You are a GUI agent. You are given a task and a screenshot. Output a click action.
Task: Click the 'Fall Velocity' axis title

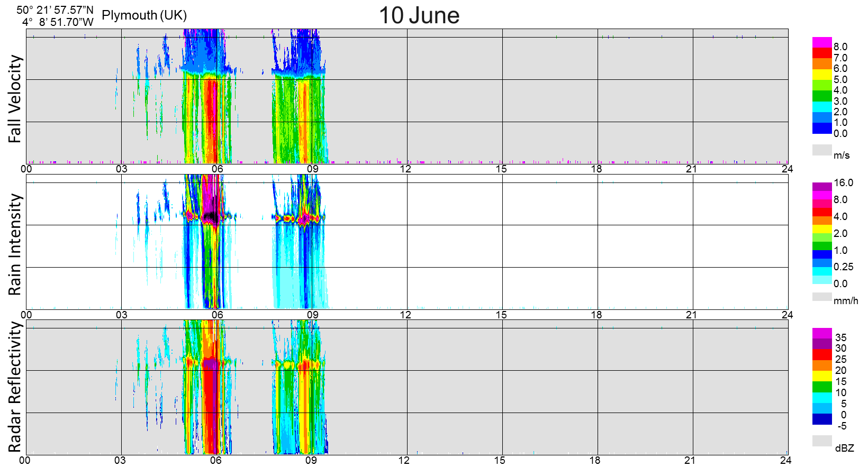coord(15,99)
